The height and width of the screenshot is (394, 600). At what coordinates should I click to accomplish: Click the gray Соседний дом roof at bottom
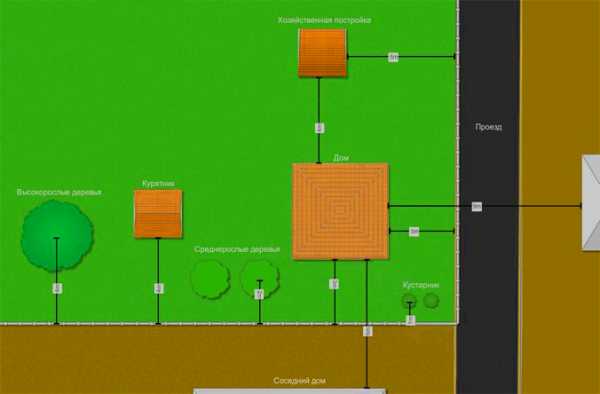(290, 391)
